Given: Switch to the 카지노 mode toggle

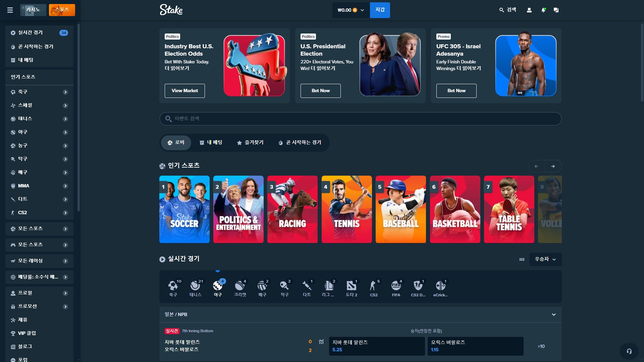Looking at the screenshot, I should tap(33, 10).
